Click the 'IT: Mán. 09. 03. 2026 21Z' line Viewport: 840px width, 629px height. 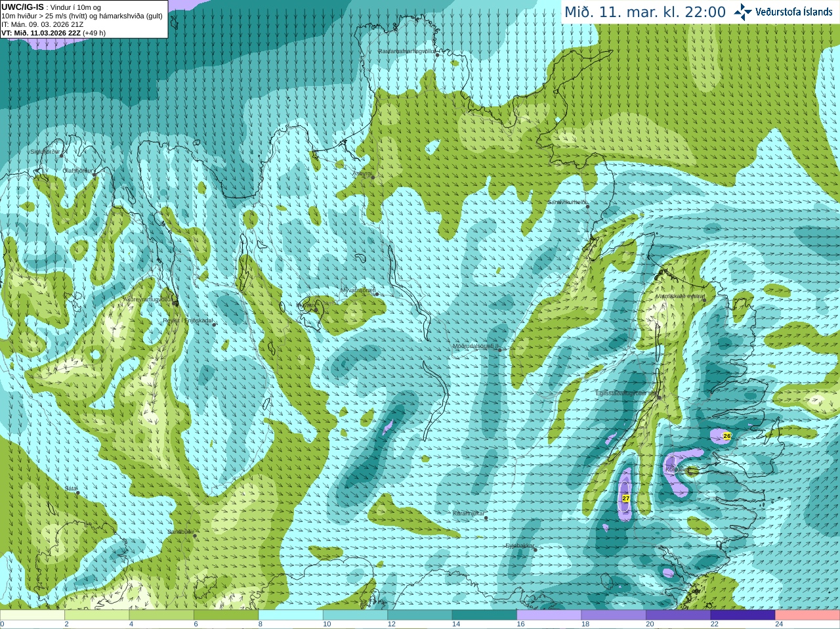point(43,24)
